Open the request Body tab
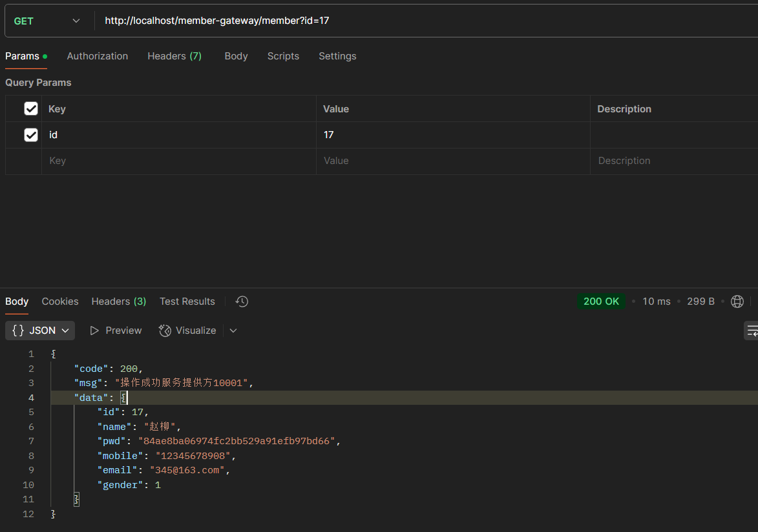Screen dimensions: 758x532 [236, 56]
